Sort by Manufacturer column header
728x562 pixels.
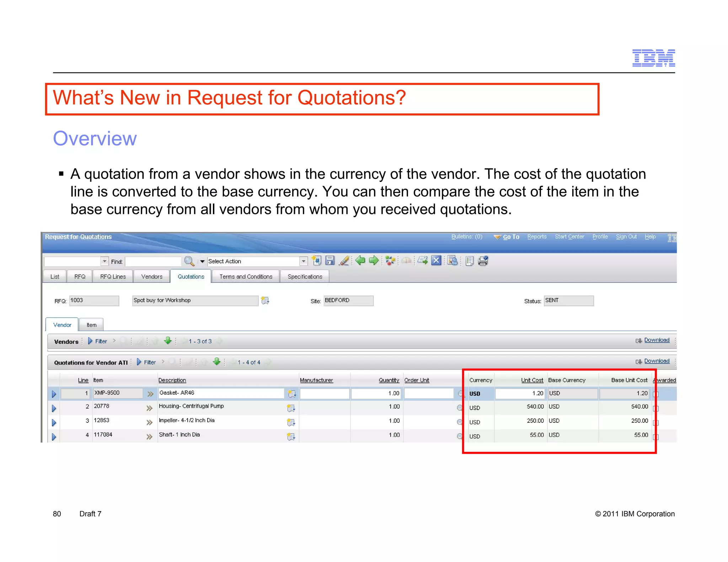(x=316, y=380)
